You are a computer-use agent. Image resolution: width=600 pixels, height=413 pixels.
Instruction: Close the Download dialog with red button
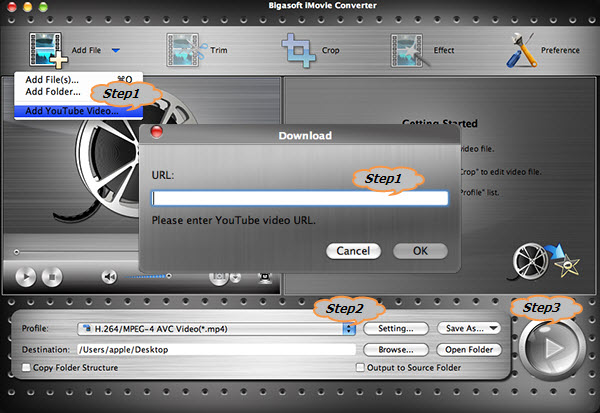coord(157,132)
